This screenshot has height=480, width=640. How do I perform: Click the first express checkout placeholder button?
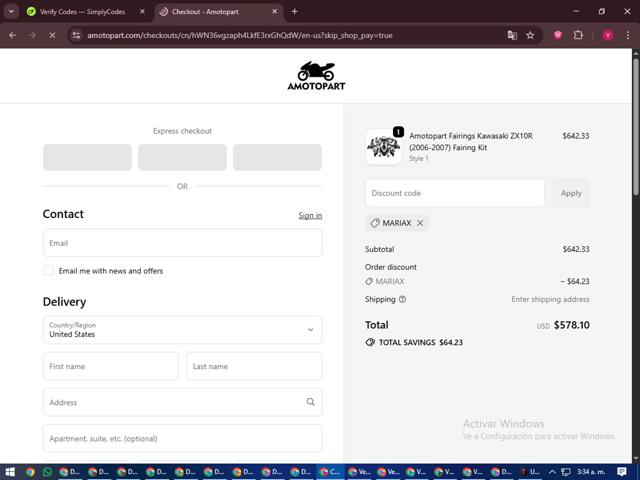pos(87,157)
